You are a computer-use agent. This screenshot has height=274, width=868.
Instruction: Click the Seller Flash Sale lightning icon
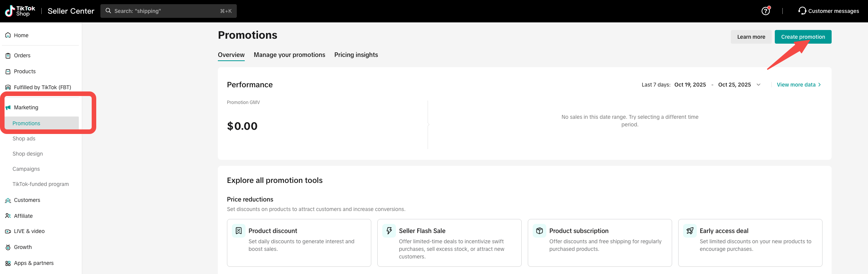(389, 231)
